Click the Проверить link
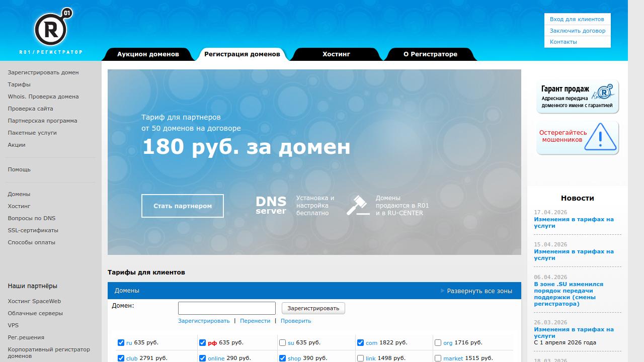This screenshot has width=644, height=362. (296, 321)
